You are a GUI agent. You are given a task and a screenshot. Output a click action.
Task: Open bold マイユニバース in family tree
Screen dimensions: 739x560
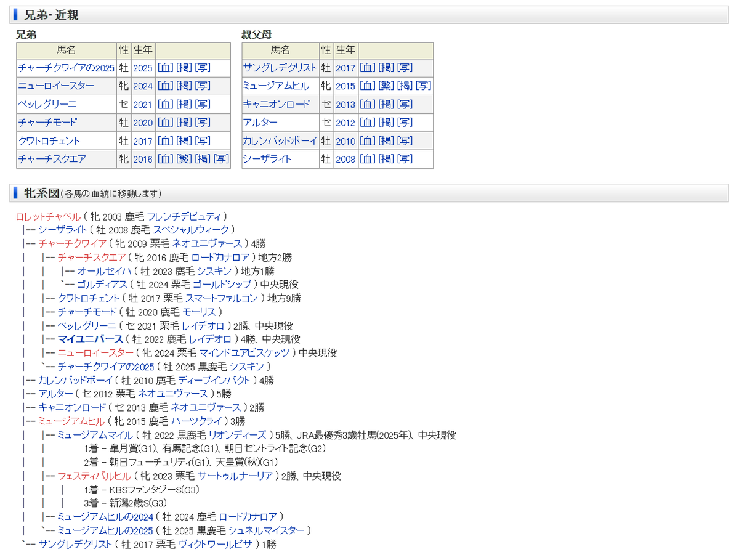pos(91,339)
